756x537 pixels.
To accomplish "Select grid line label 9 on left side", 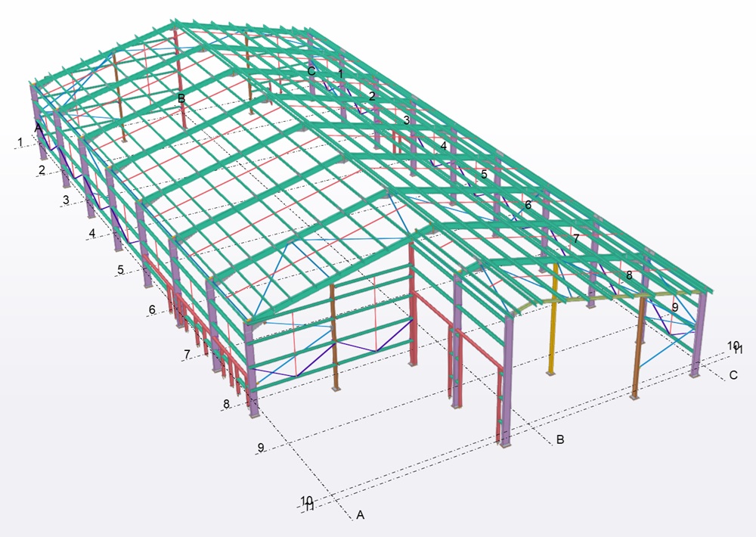I will click(261, 448).
